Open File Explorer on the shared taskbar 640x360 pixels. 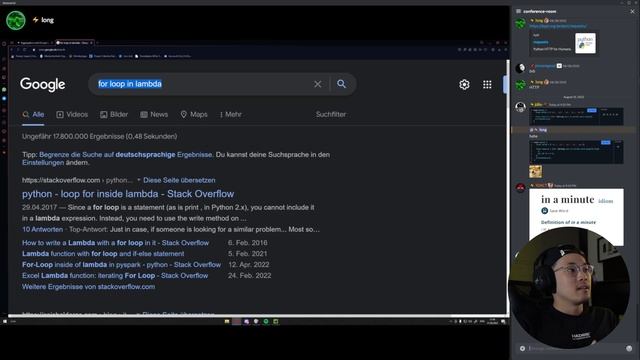click(227, 322)
